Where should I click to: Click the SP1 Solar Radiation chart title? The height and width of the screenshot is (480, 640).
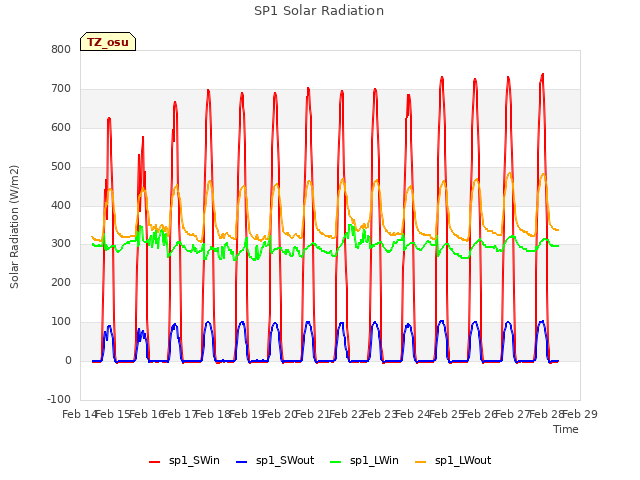(x=319, y=11)
